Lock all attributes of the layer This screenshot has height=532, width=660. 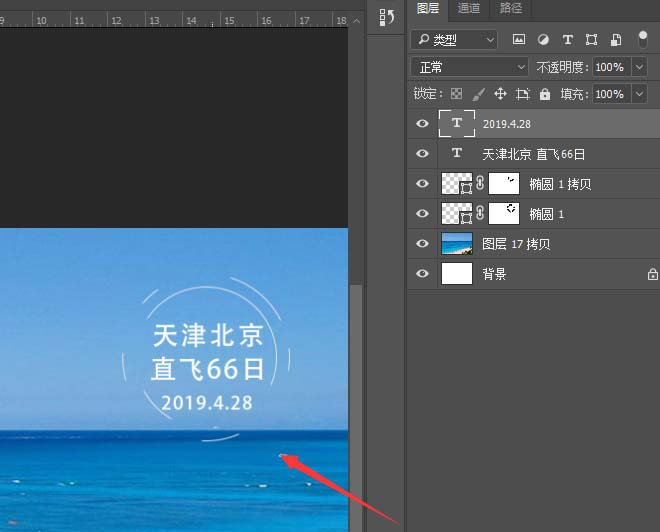click(545, 93)
